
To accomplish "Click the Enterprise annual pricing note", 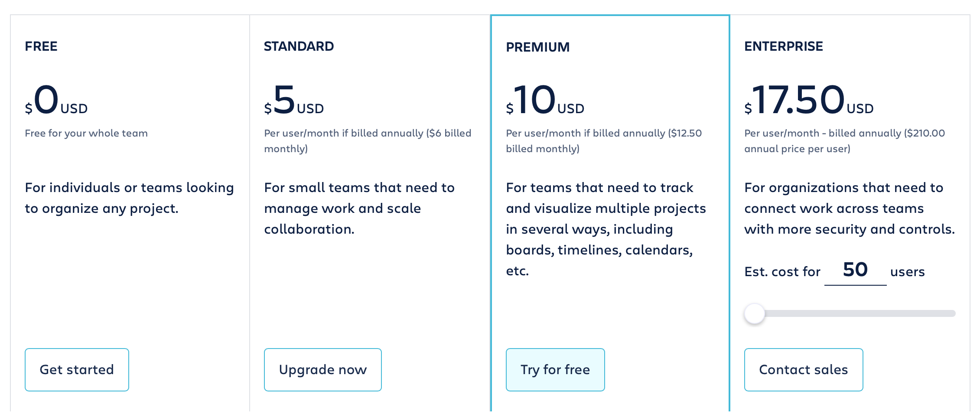I will point(844,141).
